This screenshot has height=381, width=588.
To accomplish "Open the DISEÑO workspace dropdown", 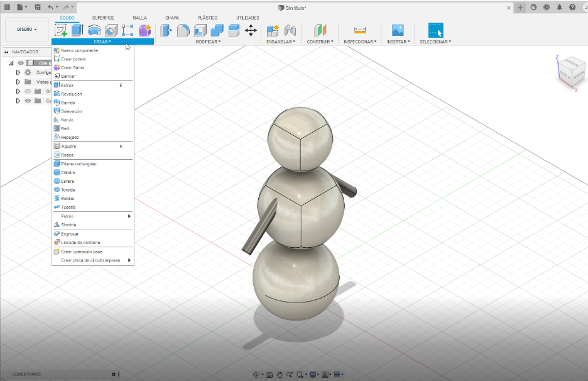I will [26, 30].
